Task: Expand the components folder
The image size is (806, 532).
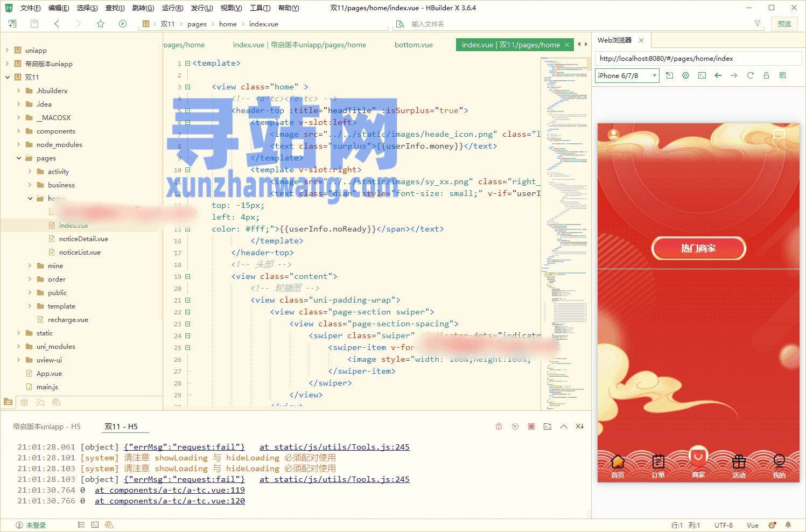Action: tap(19, 131)
